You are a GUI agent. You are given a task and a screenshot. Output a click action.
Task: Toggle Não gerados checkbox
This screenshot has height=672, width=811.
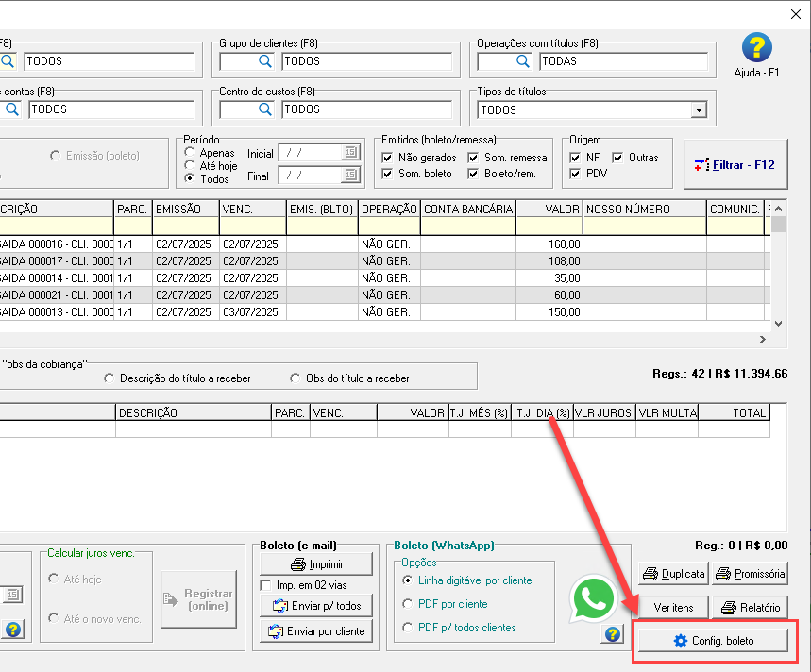(387, 157)
